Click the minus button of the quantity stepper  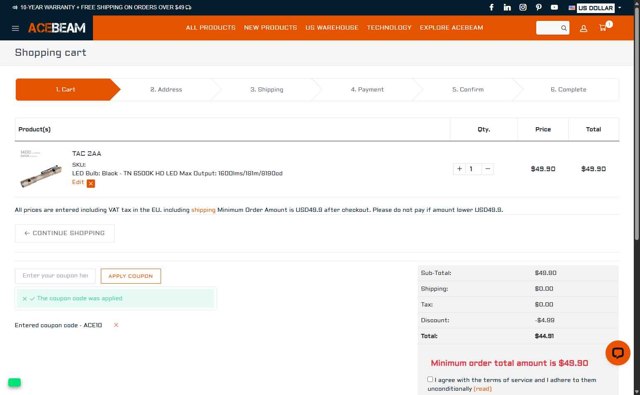pyautogui.click(x=487, y=169)
